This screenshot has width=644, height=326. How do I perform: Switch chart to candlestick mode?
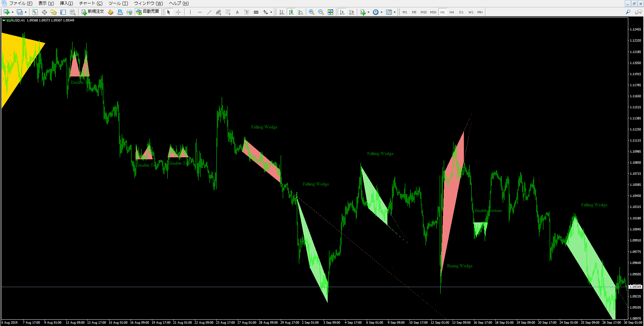(291, 12)
